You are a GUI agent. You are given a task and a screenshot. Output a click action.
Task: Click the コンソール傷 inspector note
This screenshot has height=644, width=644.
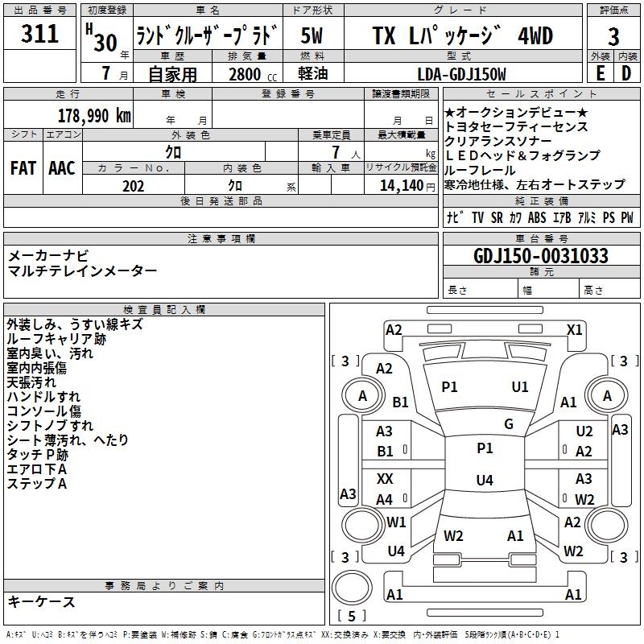click(x=43, y=411)
